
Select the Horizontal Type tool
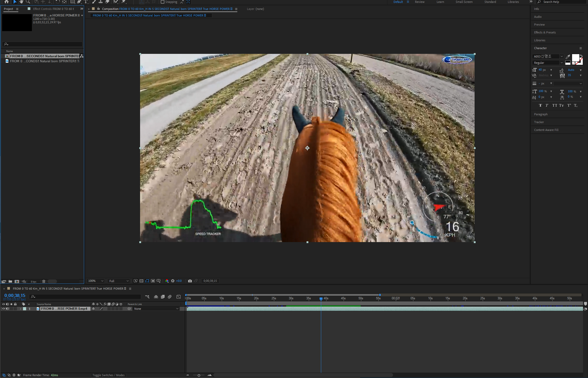(86, 2)
